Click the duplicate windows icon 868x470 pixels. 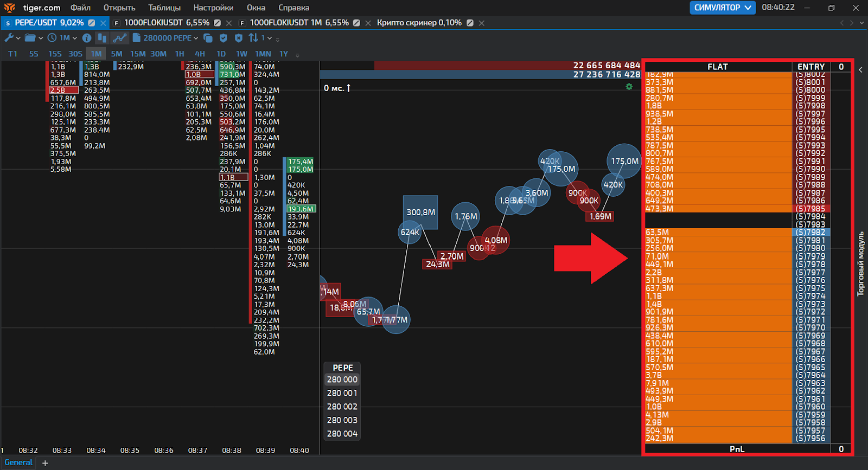(x=208, y=38)
